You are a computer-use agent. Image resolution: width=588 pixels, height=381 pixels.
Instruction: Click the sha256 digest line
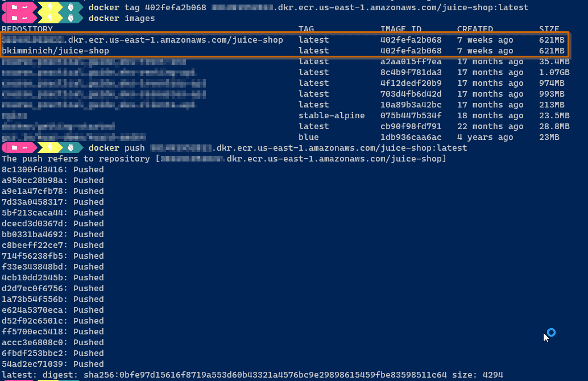point(252,375)
